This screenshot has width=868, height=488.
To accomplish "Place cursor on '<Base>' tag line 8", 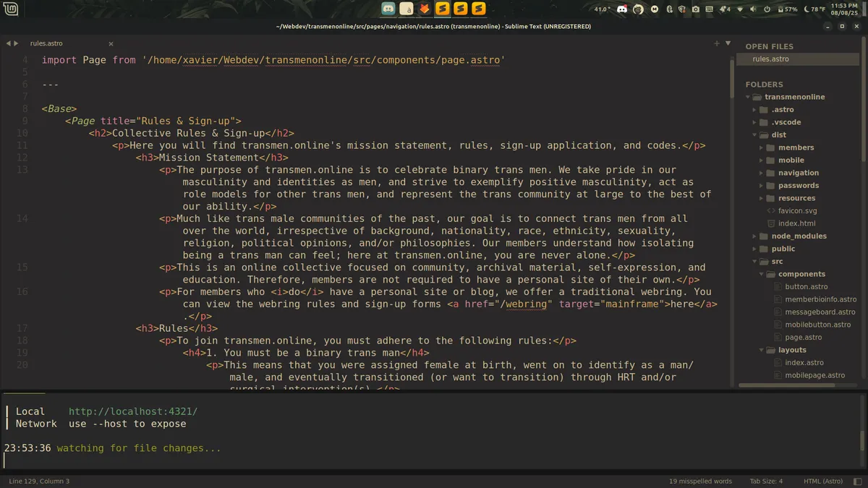I will click(x=59, y=108).
